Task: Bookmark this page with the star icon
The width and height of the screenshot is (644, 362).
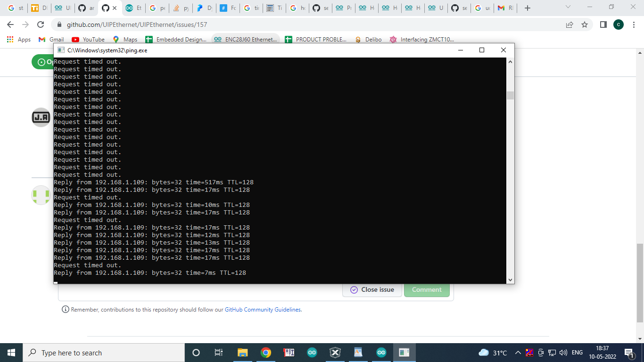Action: pos(585,25)
